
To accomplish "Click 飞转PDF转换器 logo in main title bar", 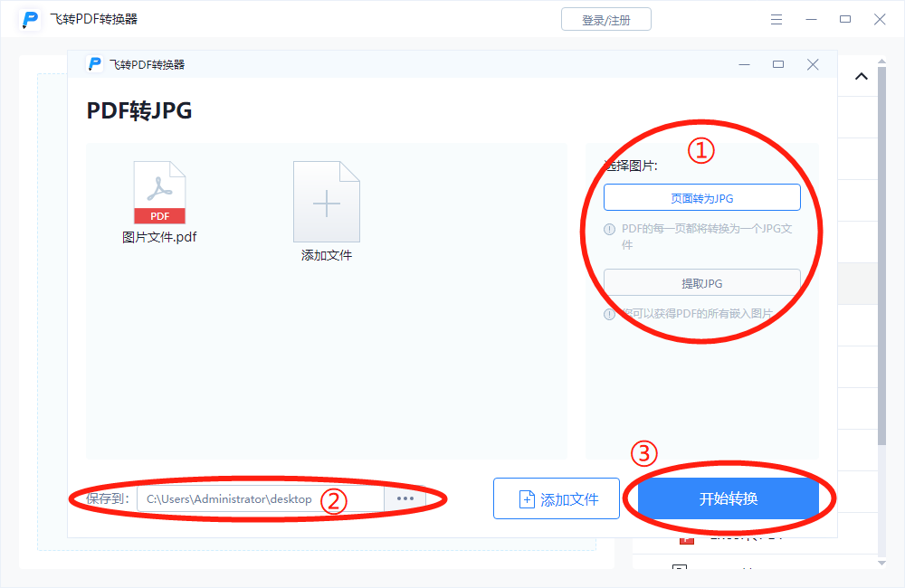I will click(x=30, y=20).
